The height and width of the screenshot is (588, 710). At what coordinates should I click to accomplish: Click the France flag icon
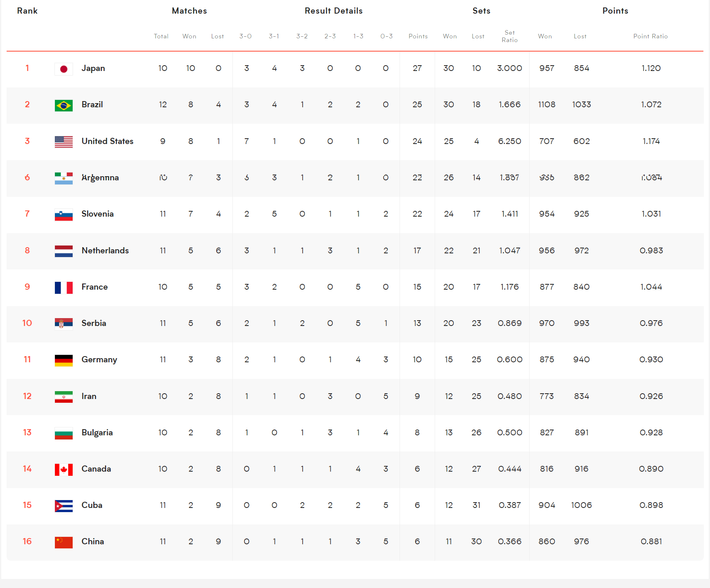click(x=64, y=287)
